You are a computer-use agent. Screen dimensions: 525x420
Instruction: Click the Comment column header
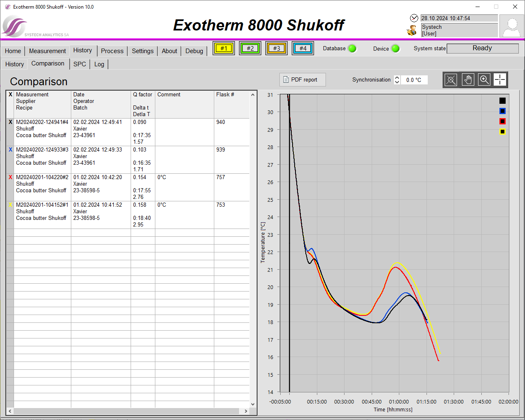coord(185,105)
